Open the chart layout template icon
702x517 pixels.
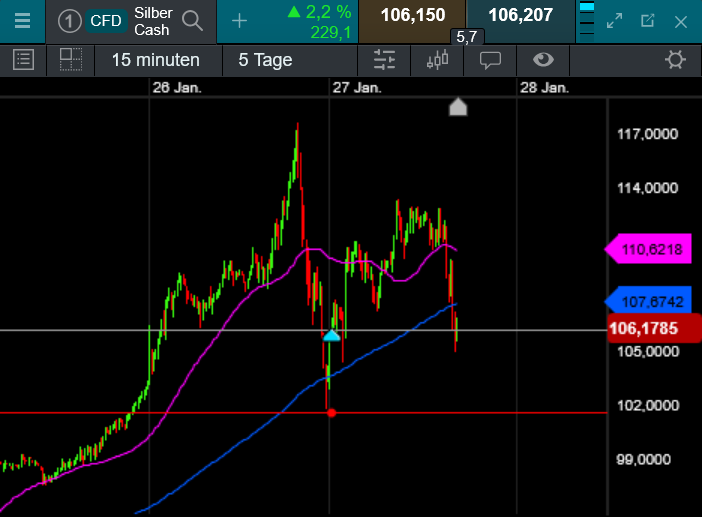coord(70,60)
